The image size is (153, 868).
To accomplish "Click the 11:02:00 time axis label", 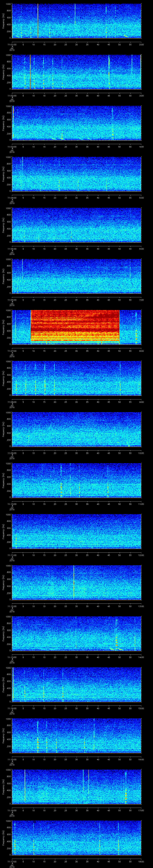I will pos(12,96).
